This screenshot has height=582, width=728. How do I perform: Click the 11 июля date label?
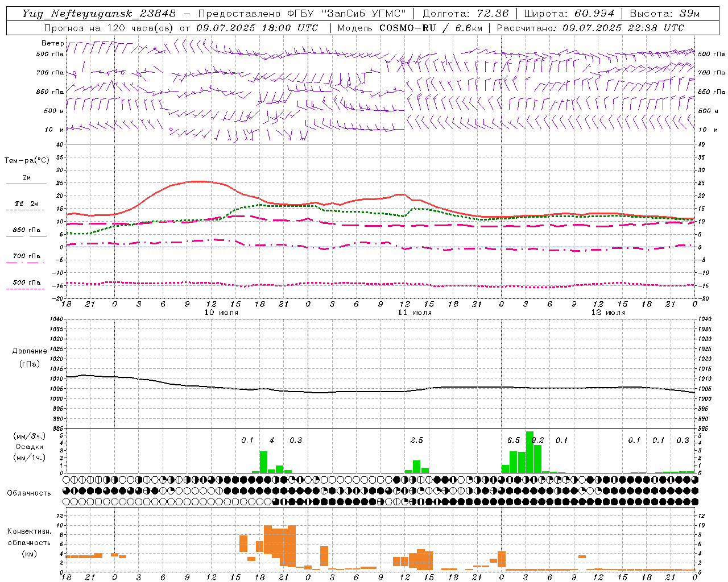tap(415, 313)
